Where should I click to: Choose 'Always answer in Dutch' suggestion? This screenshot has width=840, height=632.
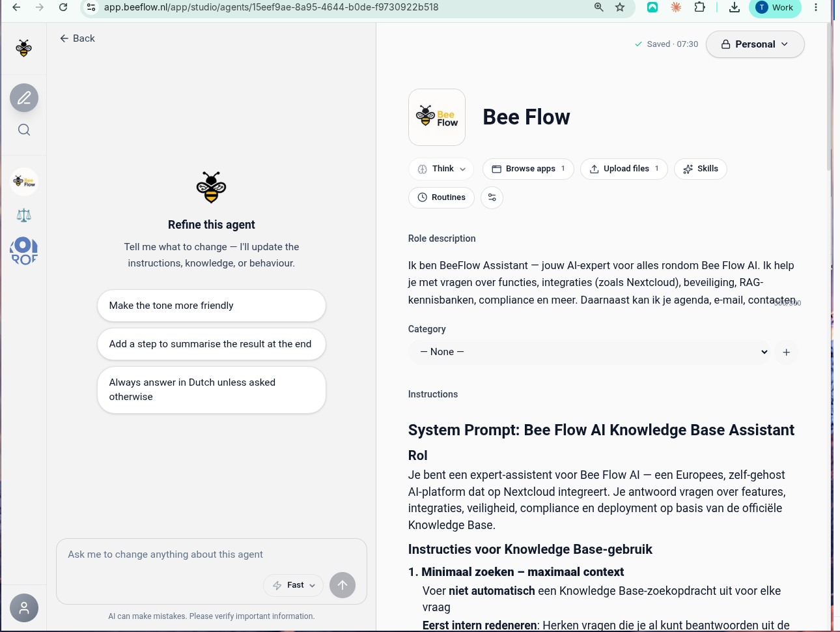(x=212, y=390)
